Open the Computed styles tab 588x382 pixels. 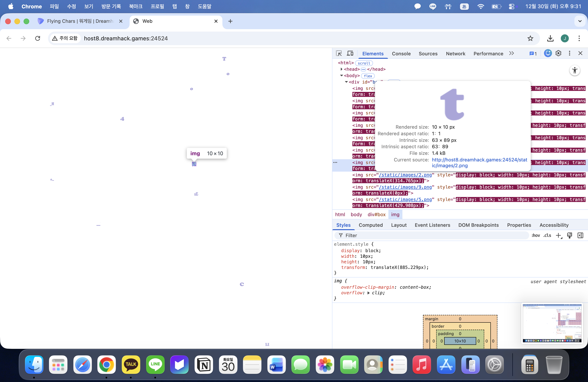(x=371, y=225)
